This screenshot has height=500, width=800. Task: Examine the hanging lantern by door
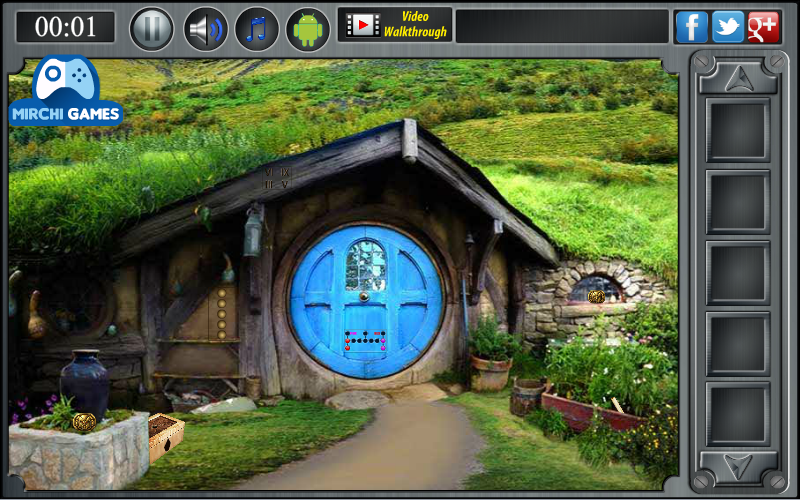[x=253, y=231]
